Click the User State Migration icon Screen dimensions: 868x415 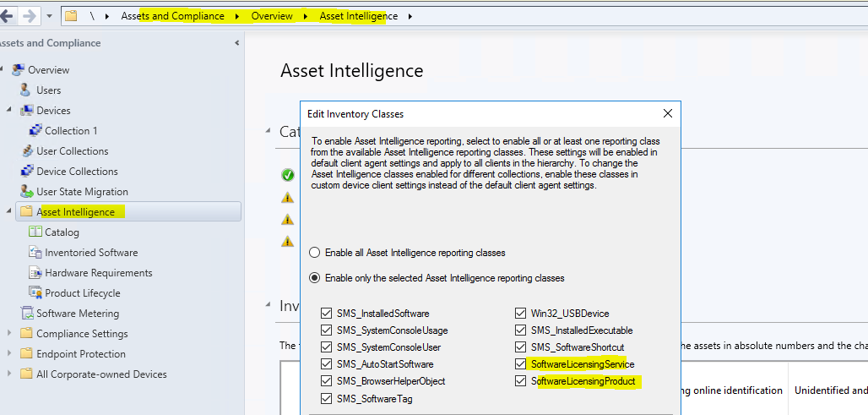click(x=26, y=192)
